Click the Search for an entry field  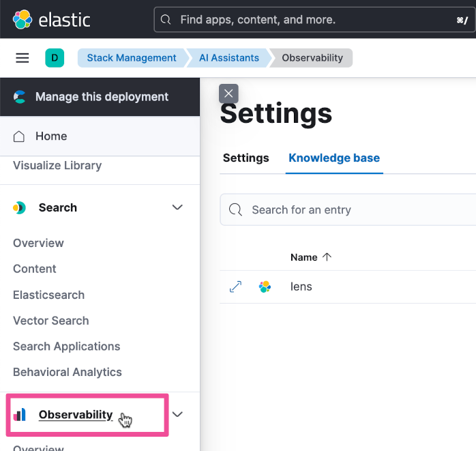click(355, 209)
